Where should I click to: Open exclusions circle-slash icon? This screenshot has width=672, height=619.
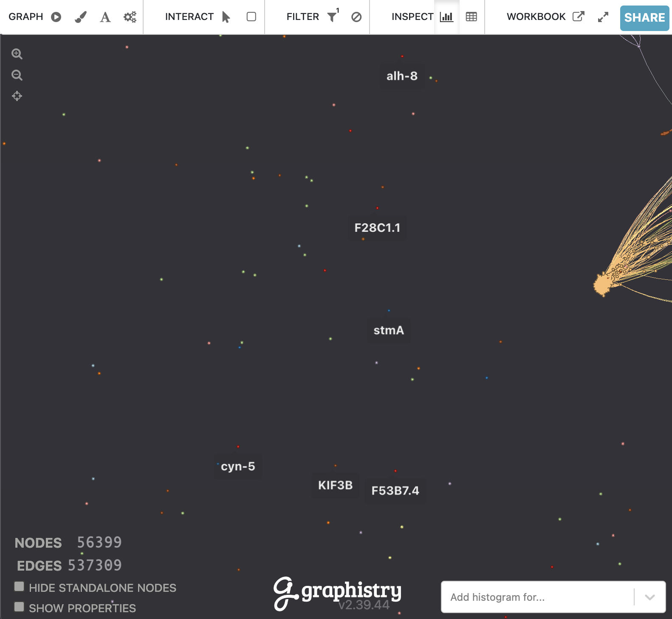click(x=356, y=17)
